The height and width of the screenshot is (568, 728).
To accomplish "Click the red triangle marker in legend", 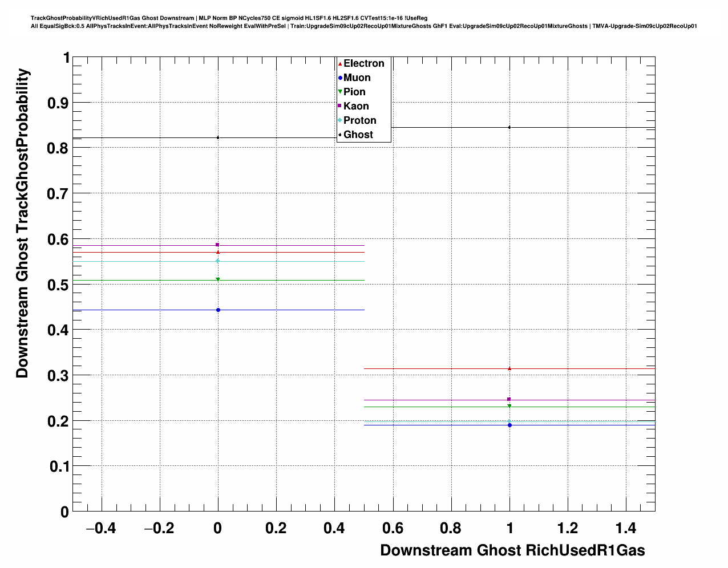I will (x=340, y=63).
